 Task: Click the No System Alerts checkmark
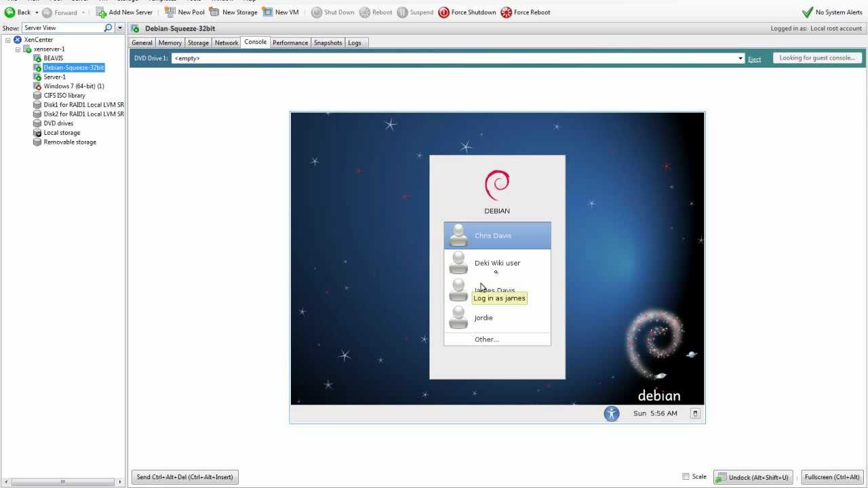tap(807, 12)
